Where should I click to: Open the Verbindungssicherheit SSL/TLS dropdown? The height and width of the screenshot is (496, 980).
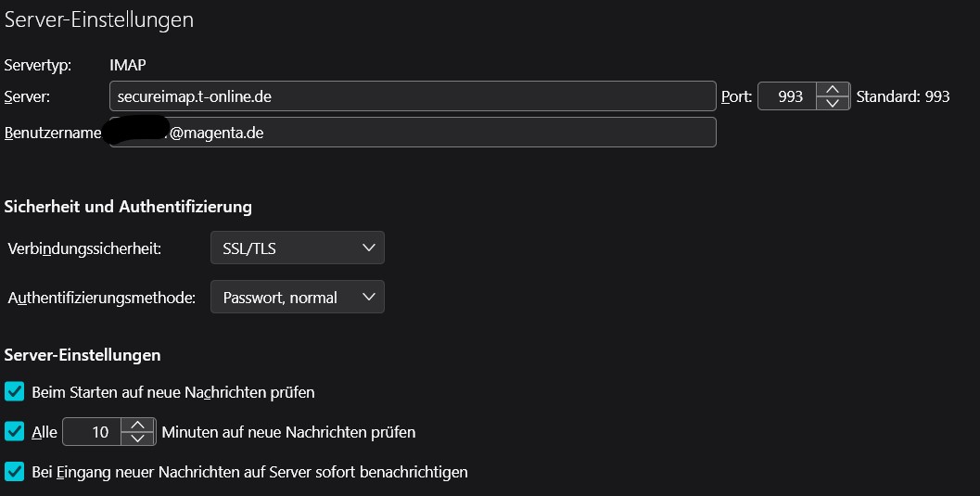click(297, 248)
